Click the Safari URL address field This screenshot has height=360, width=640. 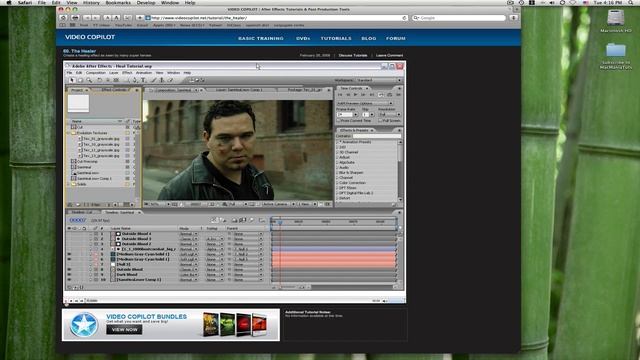click(x=277, y=18)
